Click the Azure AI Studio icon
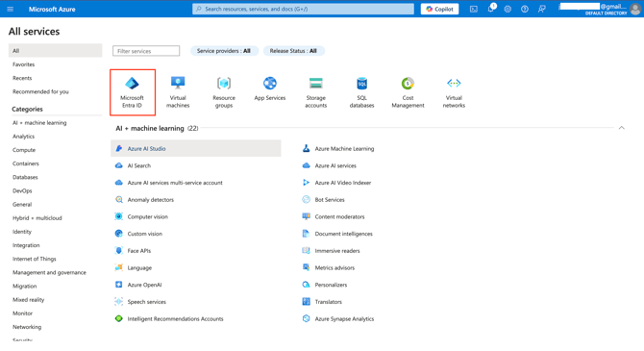Viewport: 644px width, 351px height. pos(118,148)
